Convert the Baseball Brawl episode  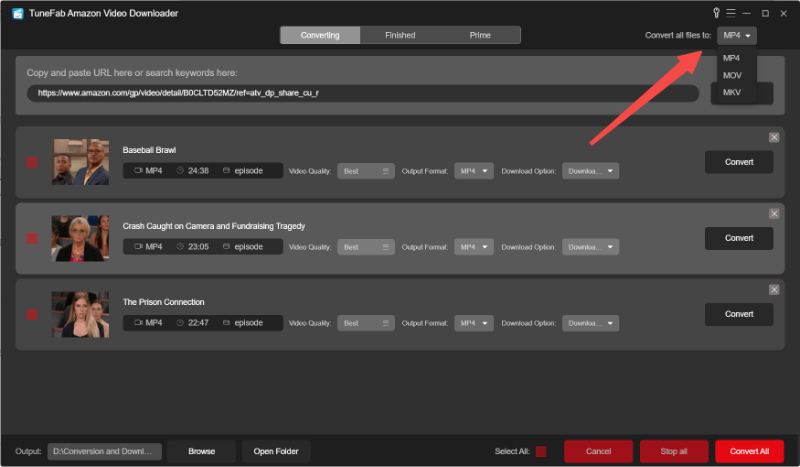point(739,162)
